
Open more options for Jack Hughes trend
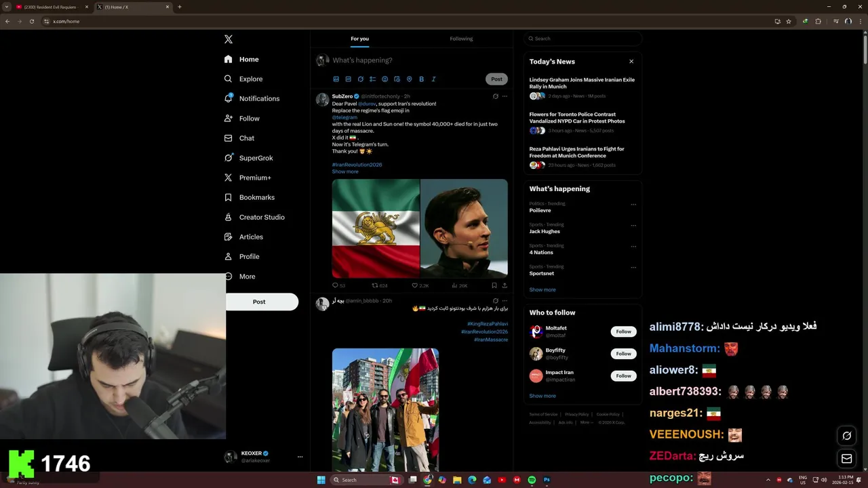click(x=633, y=225)
